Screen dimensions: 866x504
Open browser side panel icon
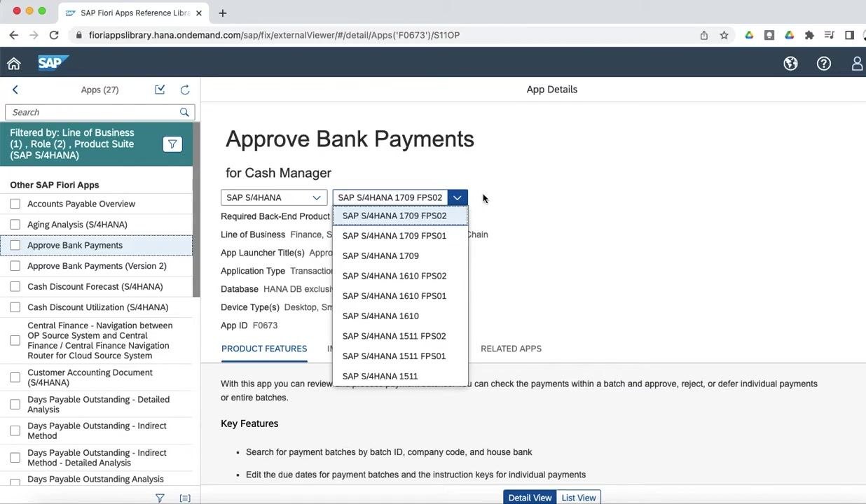coord(849,35)
